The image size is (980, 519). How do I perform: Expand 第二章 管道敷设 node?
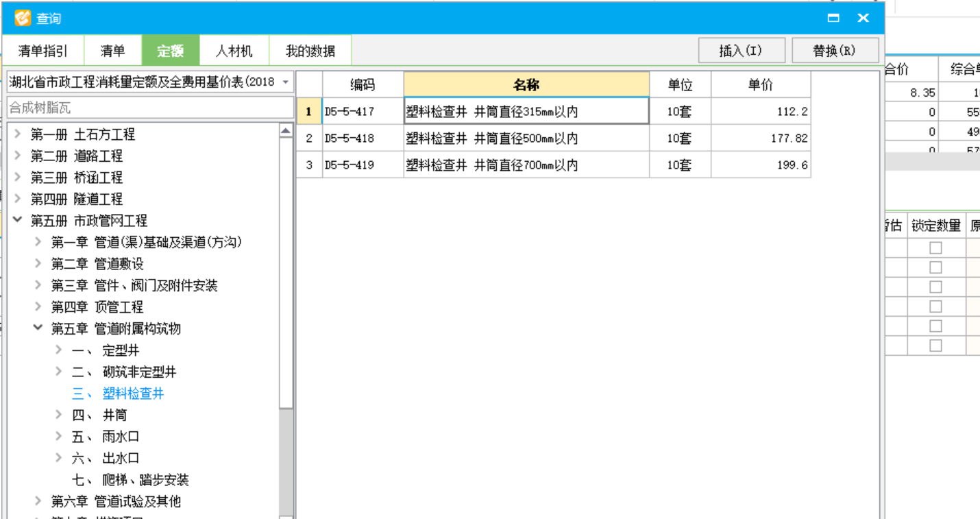[38, 263]
